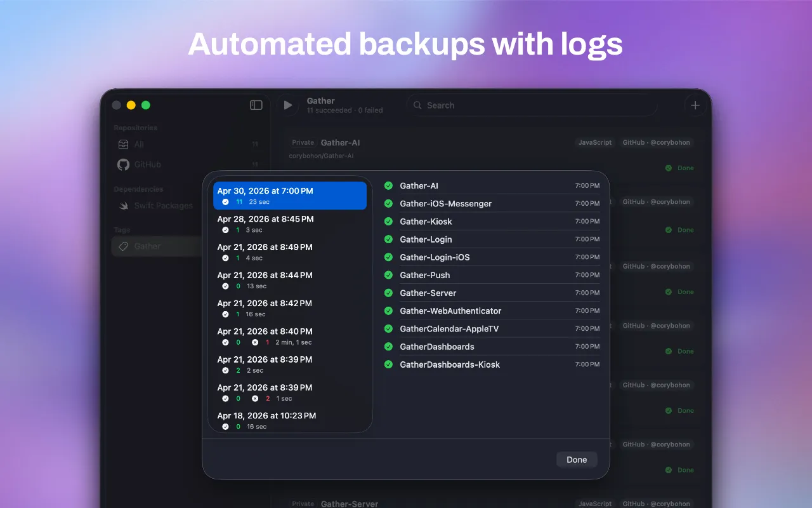812x508 pixels.
Task: Click the green checkmark beside Gather-AI
Action: pos(388,185)
